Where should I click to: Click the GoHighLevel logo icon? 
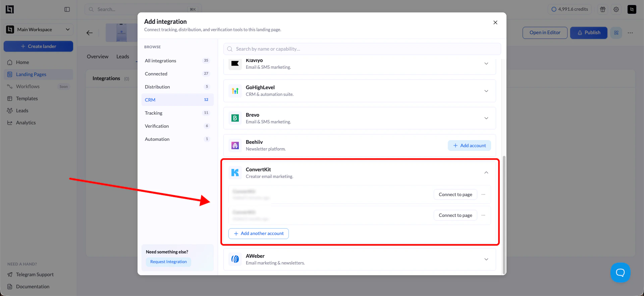[235, 91]
